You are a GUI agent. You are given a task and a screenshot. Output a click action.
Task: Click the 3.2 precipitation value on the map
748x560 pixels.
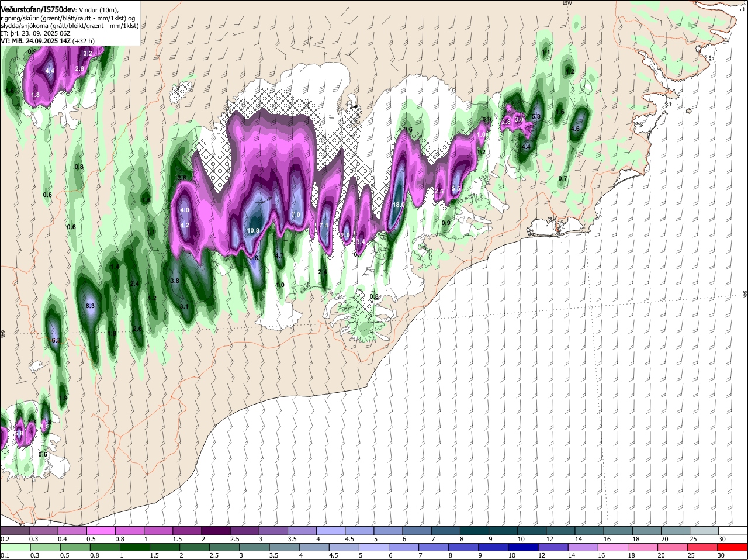88,53
